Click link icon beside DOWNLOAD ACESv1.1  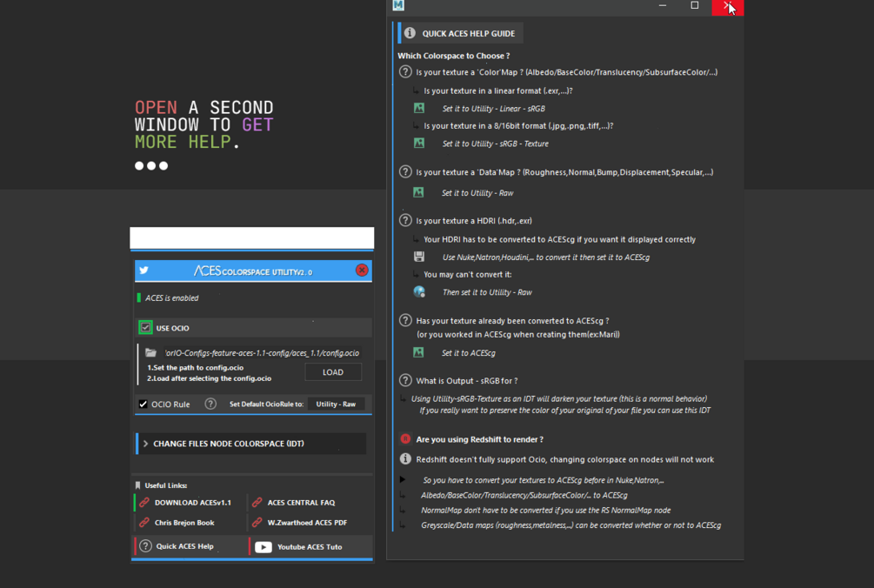click(144, 502)
